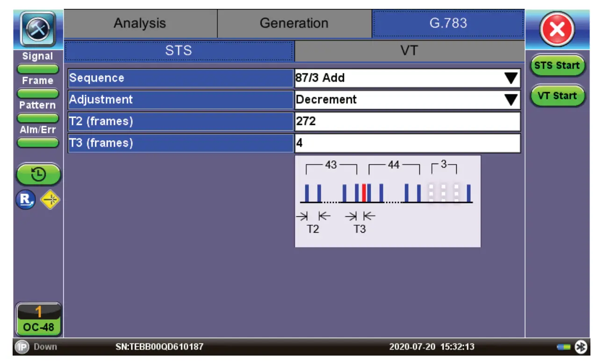The image size is (604, 364).
Task: Click the Adjustment row label
Action: point(180,100)
